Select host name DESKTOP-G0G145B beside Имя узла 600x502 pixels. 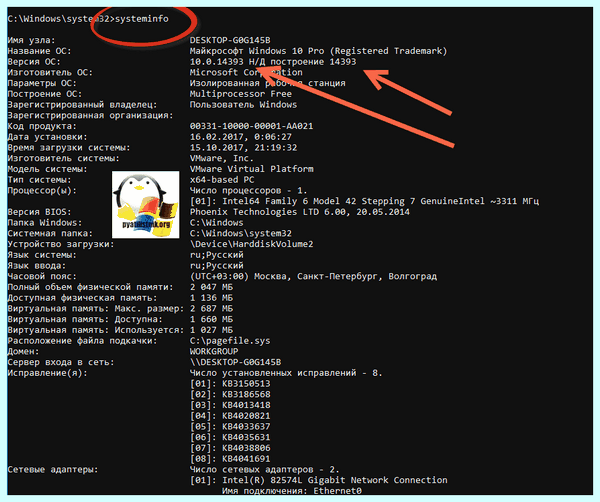pyautogui.click(x=230, y=40)
